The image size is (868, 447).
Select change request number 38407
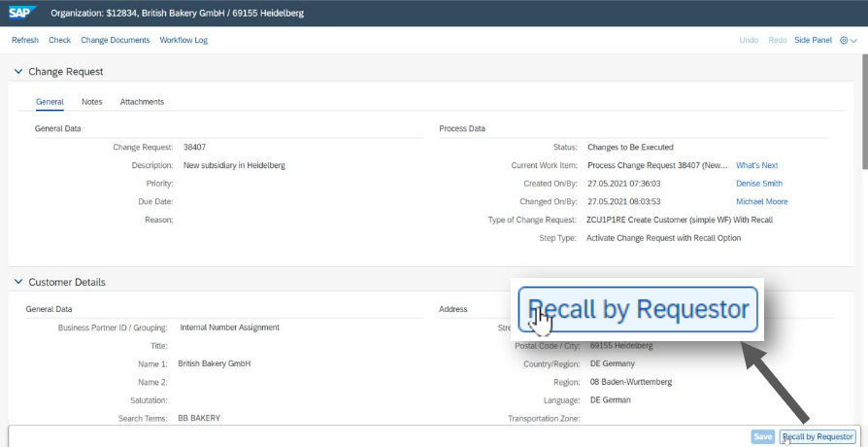pyautogui.click(x=195, y=147)
